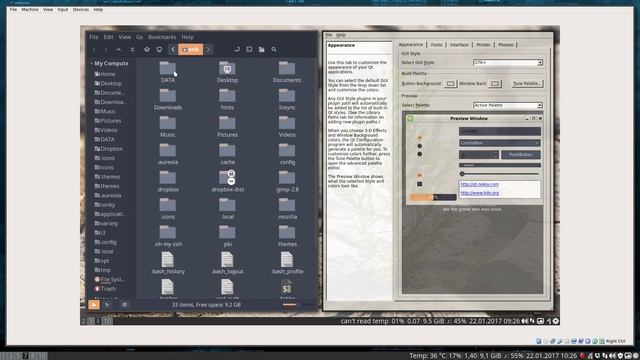640x360 pixels.
Task: Switch to the Printer tab
Action: (x=483, y=45)
